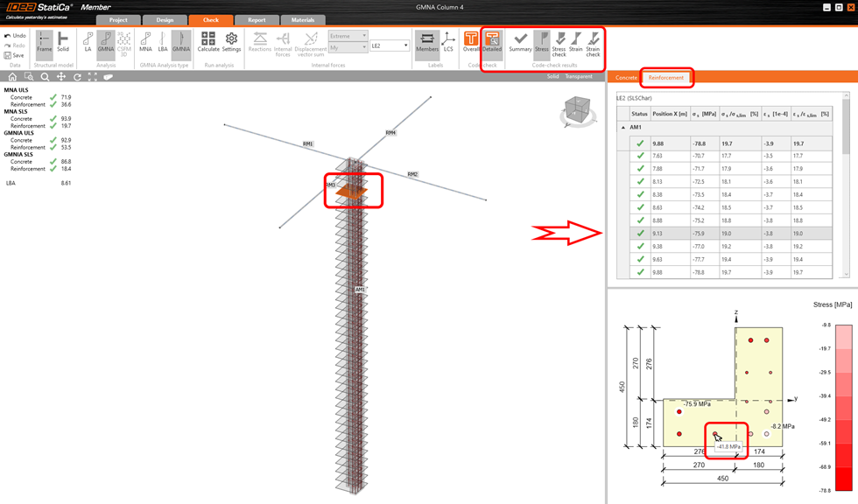
Task: Open analysis Settings gear
Action: [231, 42]
